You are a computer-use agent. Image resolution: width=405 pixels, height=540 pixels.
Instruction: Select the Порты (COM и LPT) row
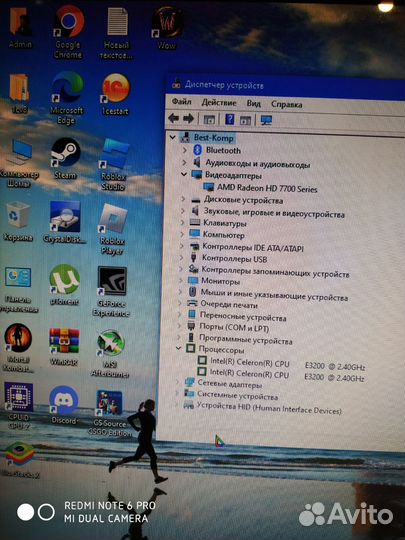point(228,327)
